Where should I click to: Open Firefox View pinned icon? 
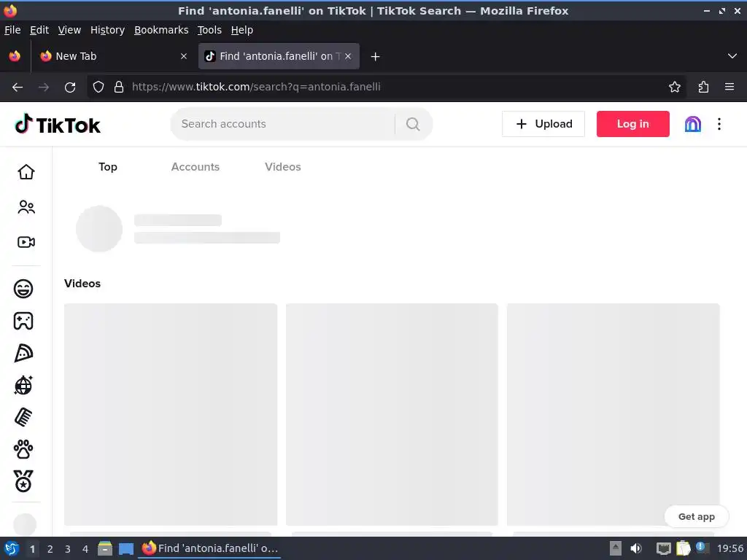(15, 56)
